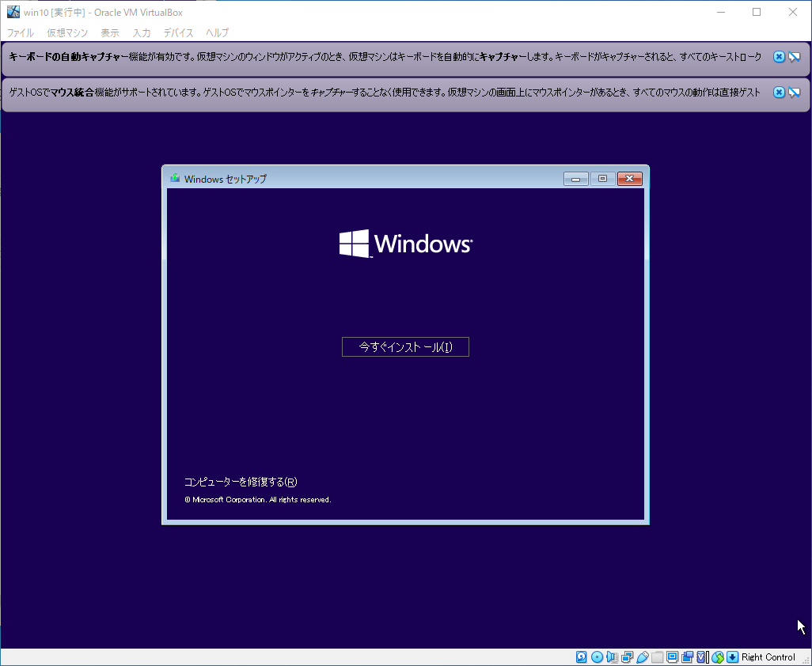Image resolution: width=812 pixels, height=666 pixels.
Task: Click the VirtualBox window title bar icon
Action: (x=13, y=12)
